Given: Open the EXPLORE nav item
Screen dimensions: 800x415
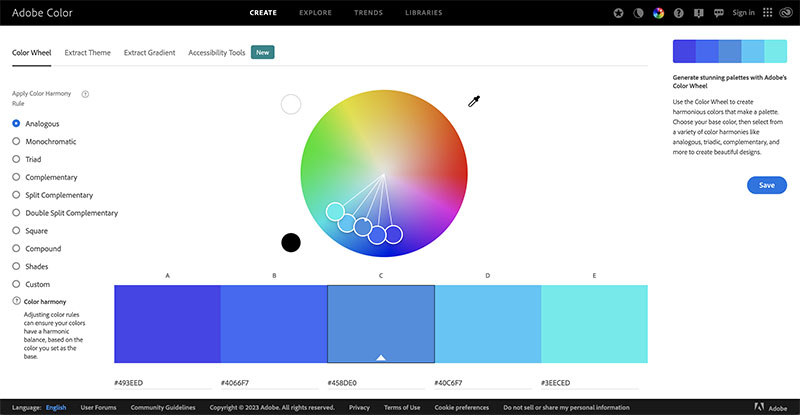Looking at the screenshot, I should click(x=315, y=13).
